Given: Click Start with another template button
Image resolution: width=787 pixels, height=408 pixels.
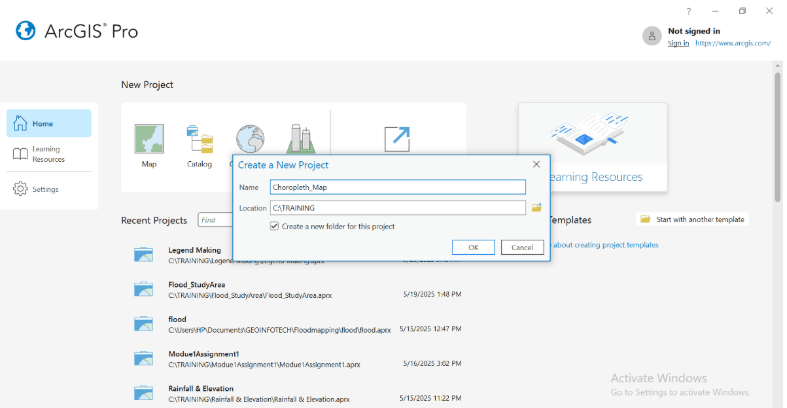Looking at the screenshot, I should [692, 219].
